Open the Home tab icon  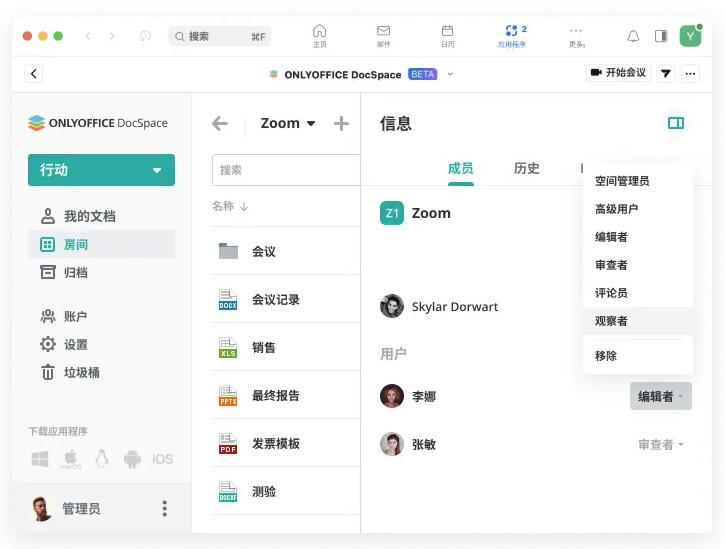click(319, 31)
